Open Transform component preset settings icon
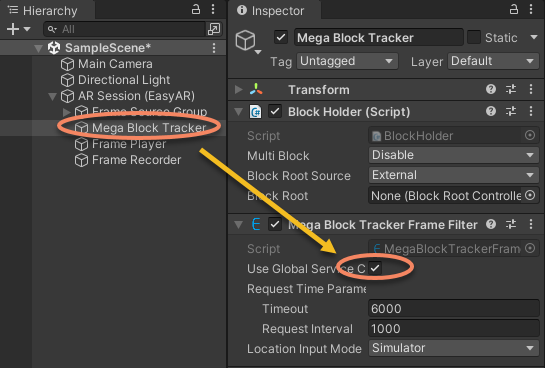Image resolution: width=545 pixels, height=368 pixels. click(x=511, y=89)
